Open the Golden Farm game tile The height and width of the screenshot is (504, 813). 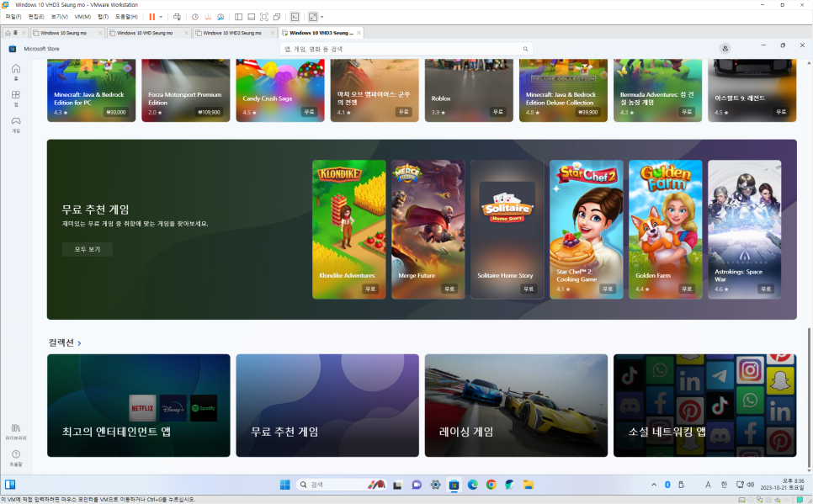pyautogui.click(x=665, y=229)
